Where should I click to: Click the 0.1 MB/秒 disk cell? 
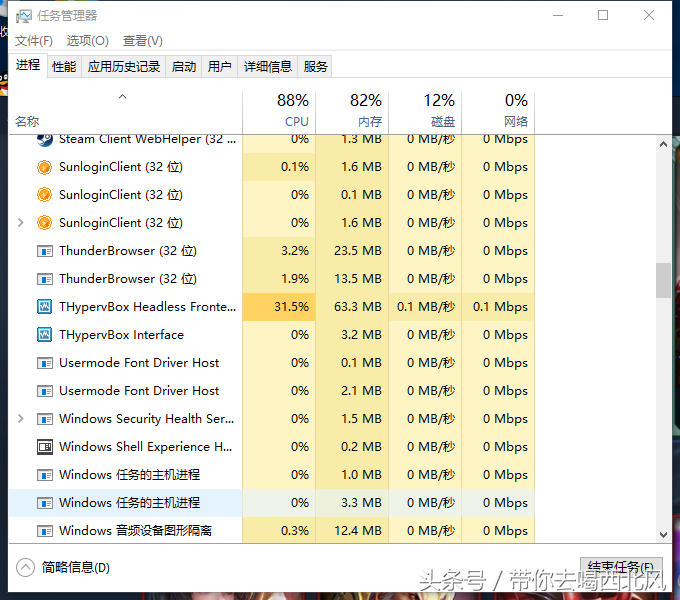[425, 307]
